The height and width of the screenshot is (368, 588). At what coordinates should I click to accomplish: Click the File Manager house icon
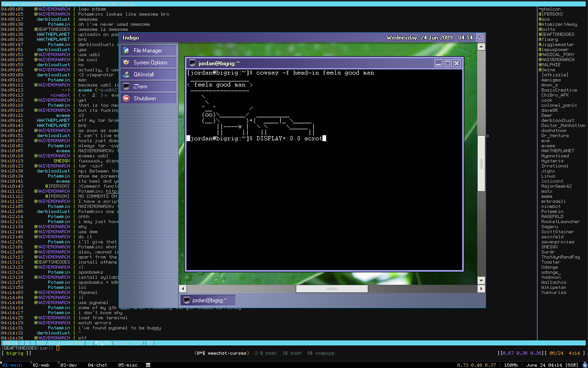coord(126,51)
